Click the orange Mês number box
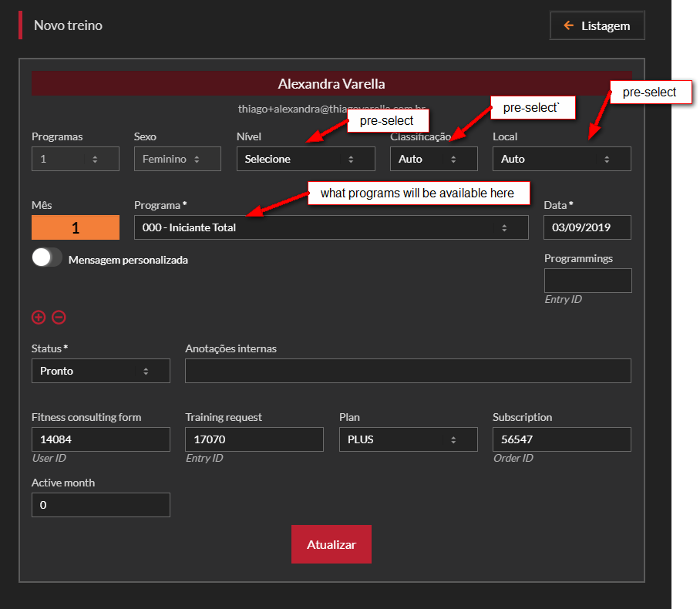 coord(76,227)
